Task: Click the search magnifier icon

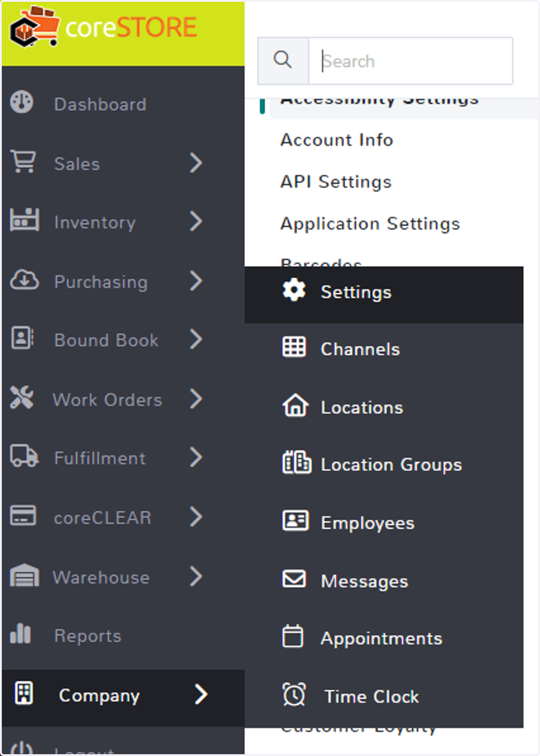Action: 283,60
